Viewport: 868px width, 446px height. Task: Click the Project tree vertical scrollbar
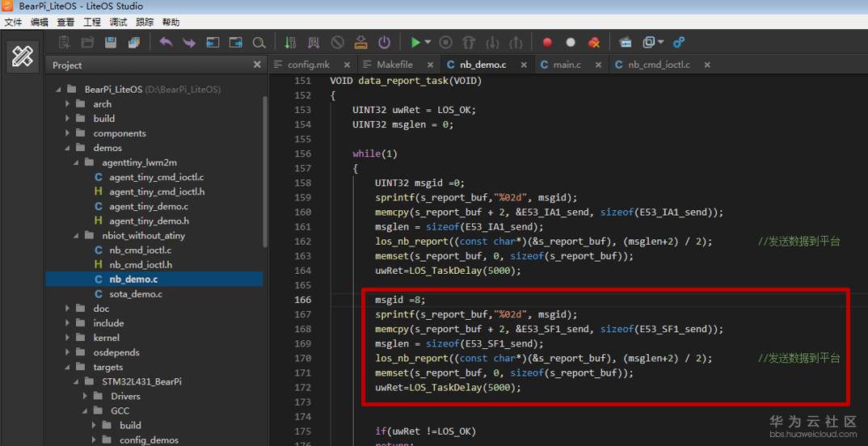coord(265,171)
